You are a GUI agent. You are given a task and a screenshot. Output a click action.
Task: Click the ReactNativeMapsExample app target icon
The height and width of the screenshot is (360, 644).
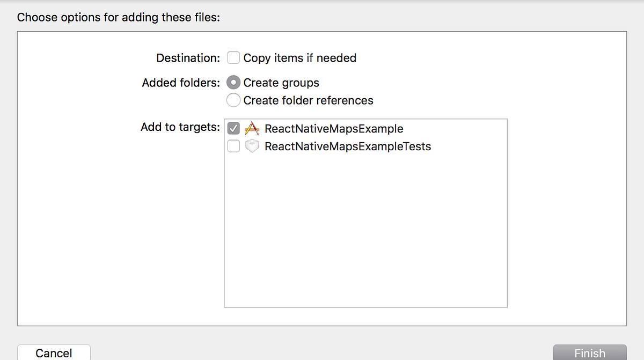pyautogui.click(x=252, y=129)
